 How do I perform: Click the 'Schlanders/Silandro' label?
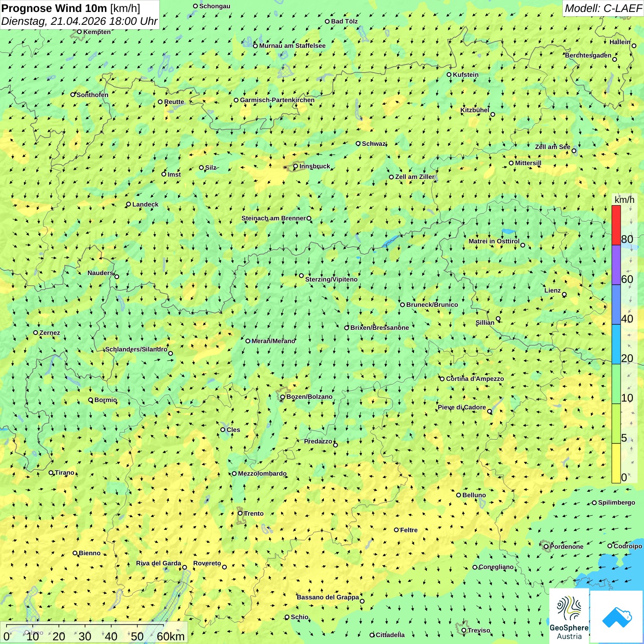136,349
